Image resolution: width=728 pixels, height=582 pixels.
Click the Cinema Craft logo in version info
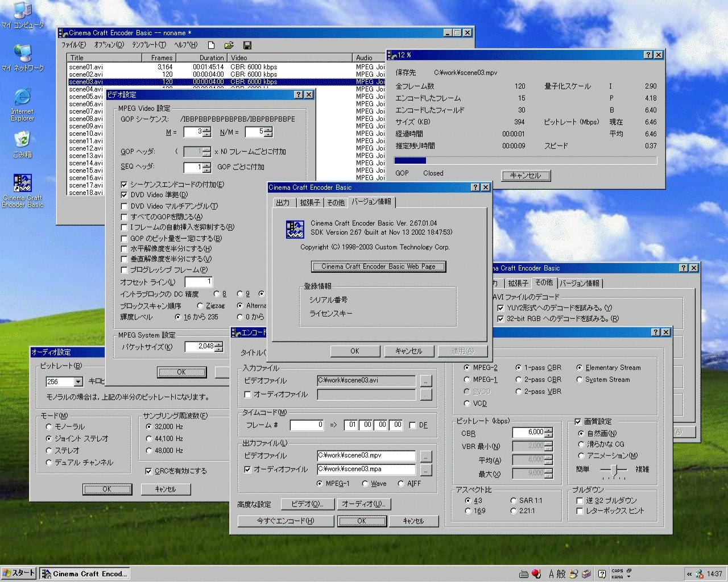pyautogui.click(x=295, y=228)
